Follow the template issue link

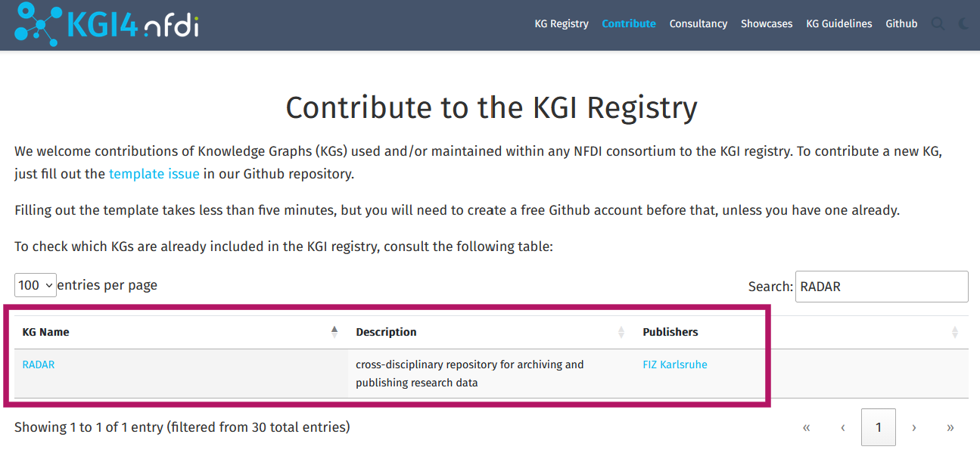point(154,174)
